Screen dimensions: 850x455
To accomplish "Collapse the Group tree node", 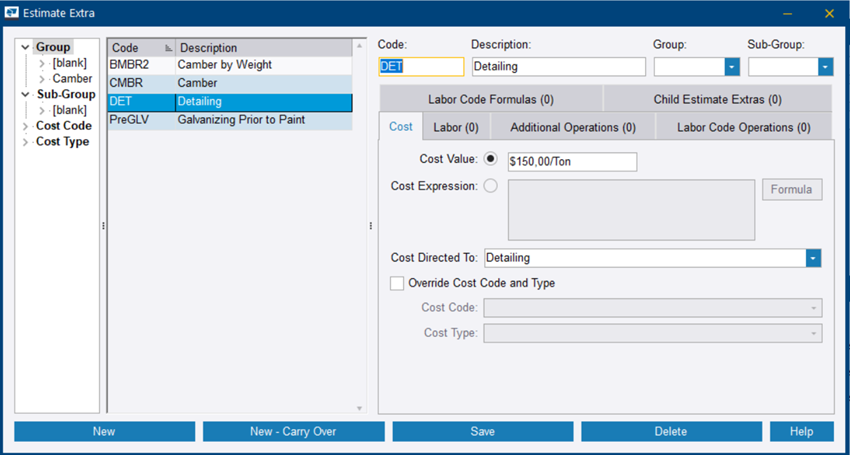I will pos(25,48).
